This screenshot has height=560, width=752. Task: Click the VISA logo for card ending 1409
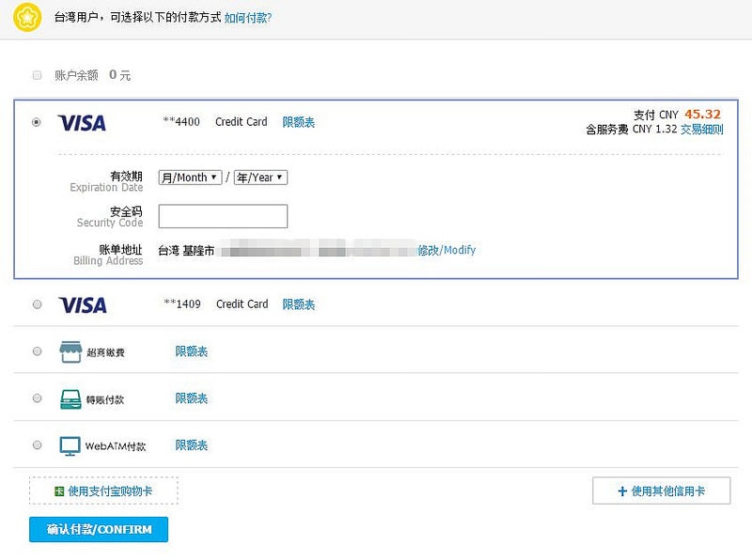pos(82,305)
